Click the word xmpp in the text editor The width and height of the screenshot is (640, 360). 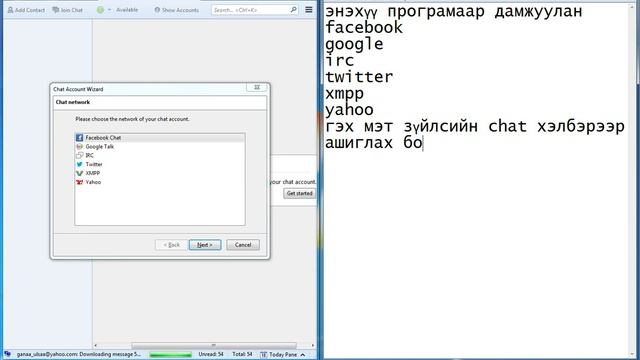coord(344,94)
